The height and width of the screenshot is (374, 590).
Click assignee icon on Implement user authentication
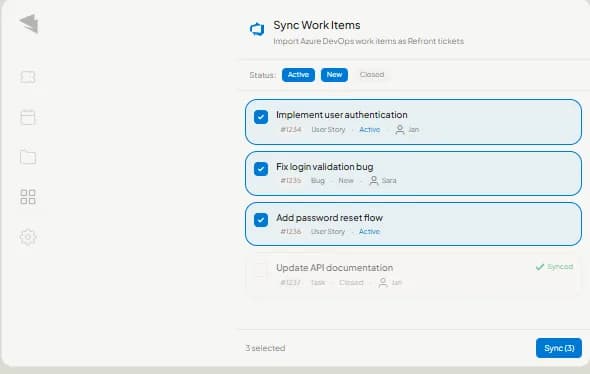click(400, 129)
